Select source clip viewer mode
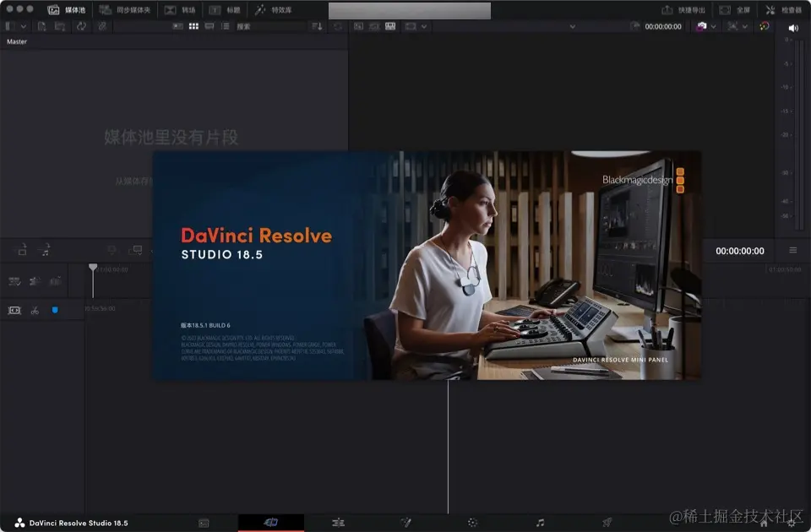811x532 pixels. [358, 26]
